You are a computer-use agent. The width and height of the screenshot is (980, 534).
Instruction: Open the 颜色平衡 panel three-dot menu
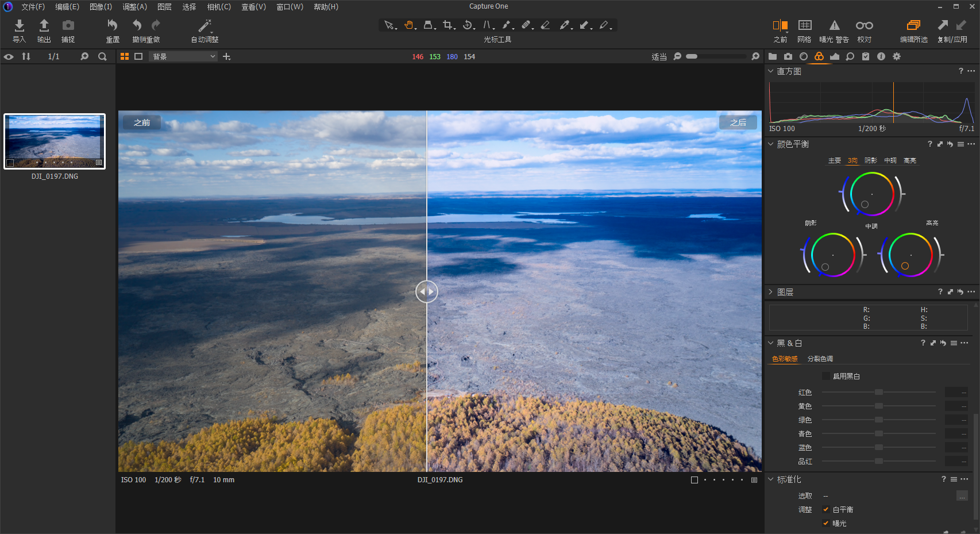point(971,144)
